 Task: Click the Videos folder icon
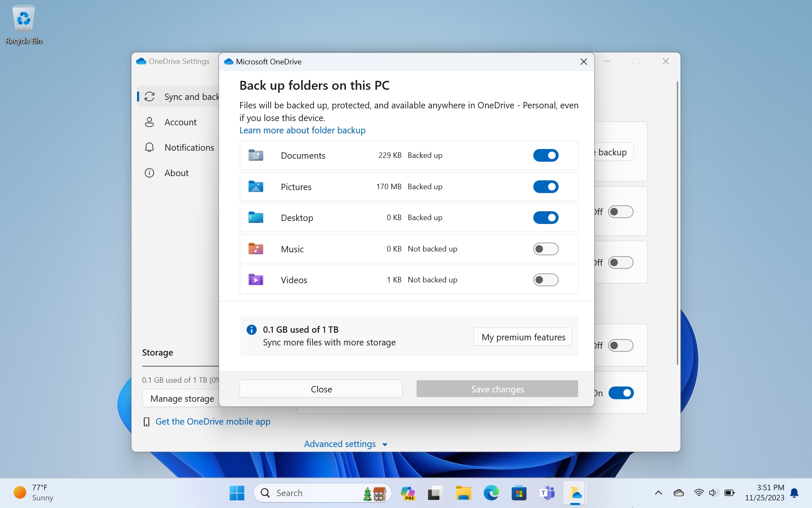coord(255,280)
